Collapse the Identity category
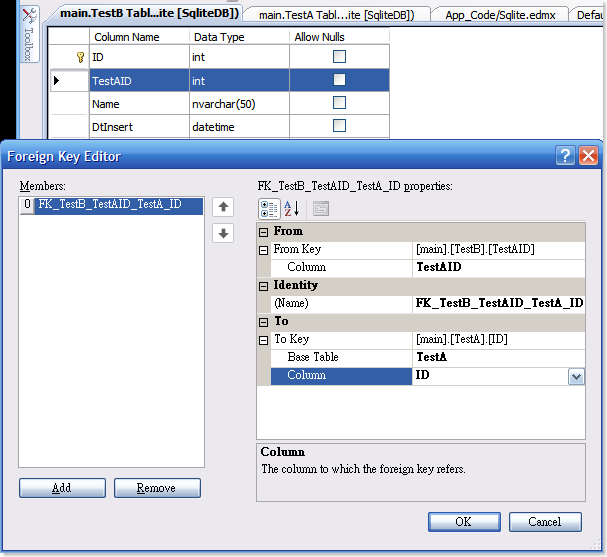The image size is (607, 557). point(264,286)
